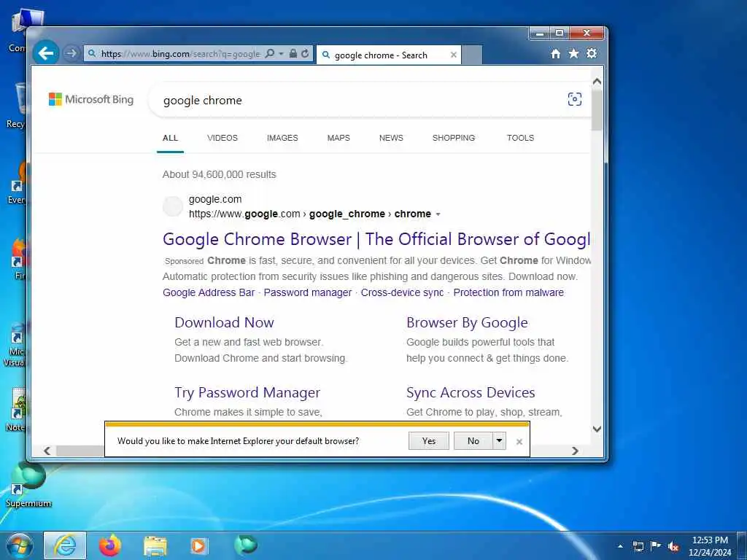The height and width of the screenshot is (560, 747).
Task: Switch to the MAPS results tab
Action: (x=338, y=138)
